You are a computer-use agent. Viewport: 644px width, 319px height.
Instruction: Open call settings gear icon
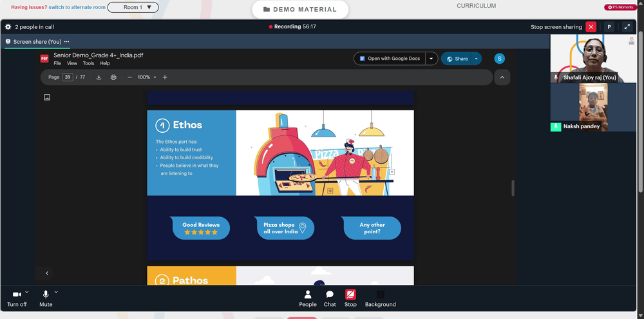coord(8,26)
